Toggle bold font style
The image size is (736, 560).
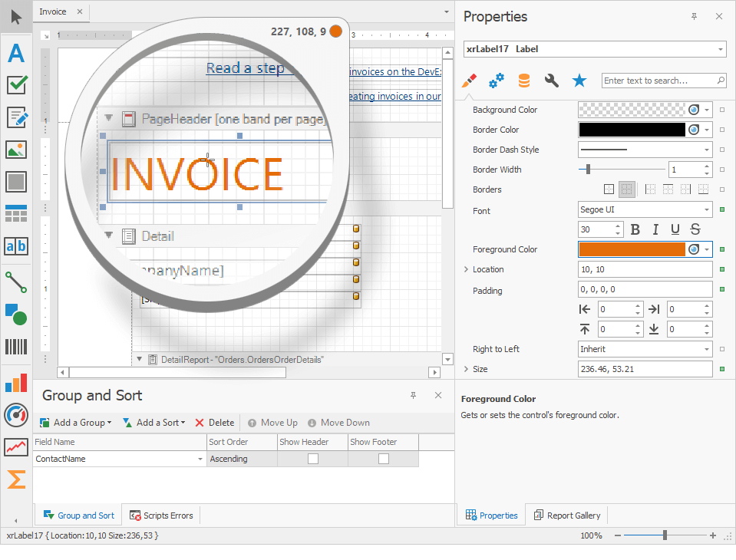635,229
